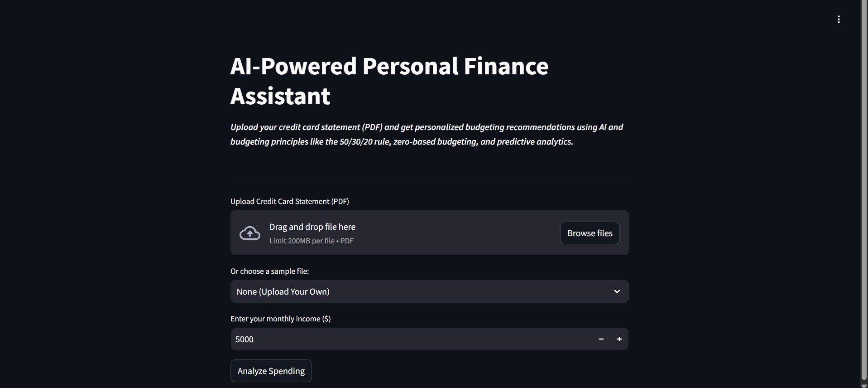The image size is (868, 388).
Task: Click the Upload Credit Card Statement (PDF) label
Action: 289,201
